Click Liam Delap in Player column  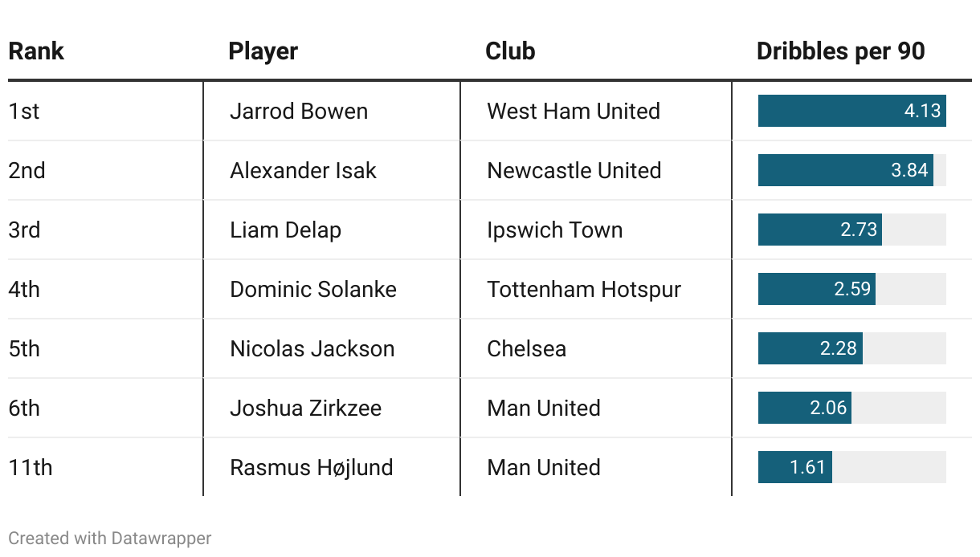[x=285, y=230]
